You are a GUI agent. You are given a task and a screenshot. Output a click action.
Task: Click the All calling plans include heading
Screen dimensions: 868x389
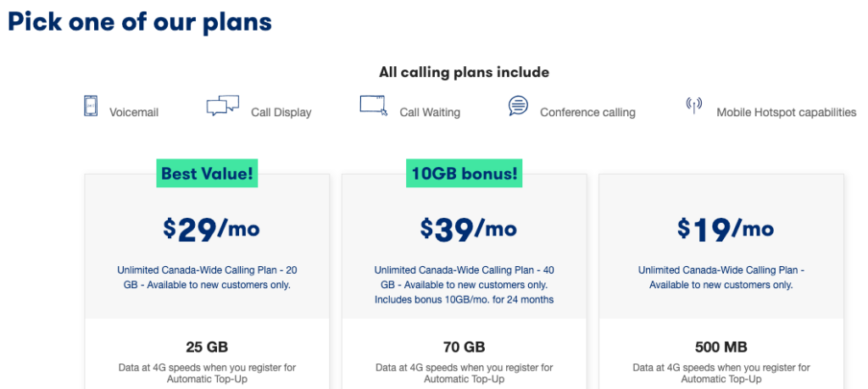coord(464,72)
